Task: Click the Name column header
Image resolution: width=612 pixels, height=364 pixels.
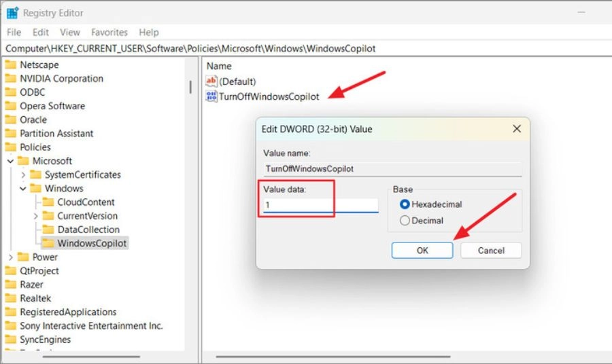Action: point(219,66)
